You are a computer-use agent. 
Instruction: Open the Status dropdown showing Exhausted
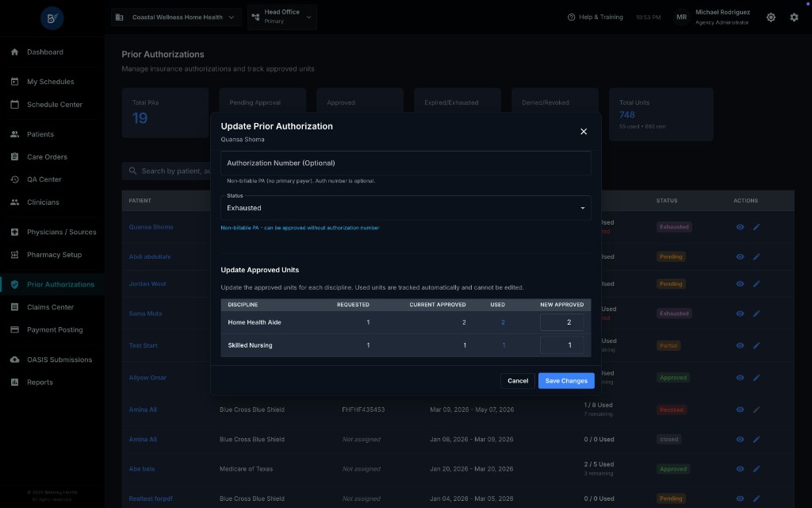(405, 208)
